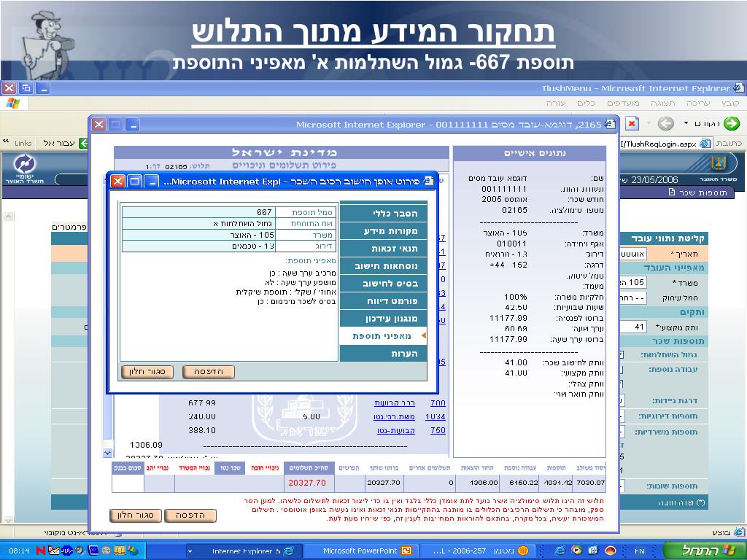Open the עריכה menu
The width and height of the screenshot is (747, 560).
698,104
